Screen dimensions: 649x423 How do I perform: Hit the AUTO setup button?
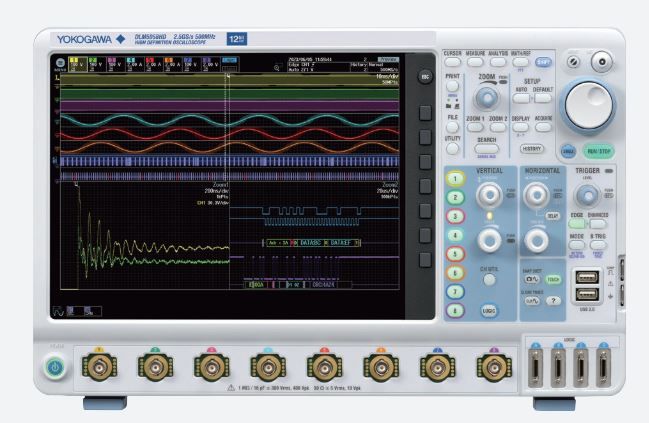tap(521, 99)
